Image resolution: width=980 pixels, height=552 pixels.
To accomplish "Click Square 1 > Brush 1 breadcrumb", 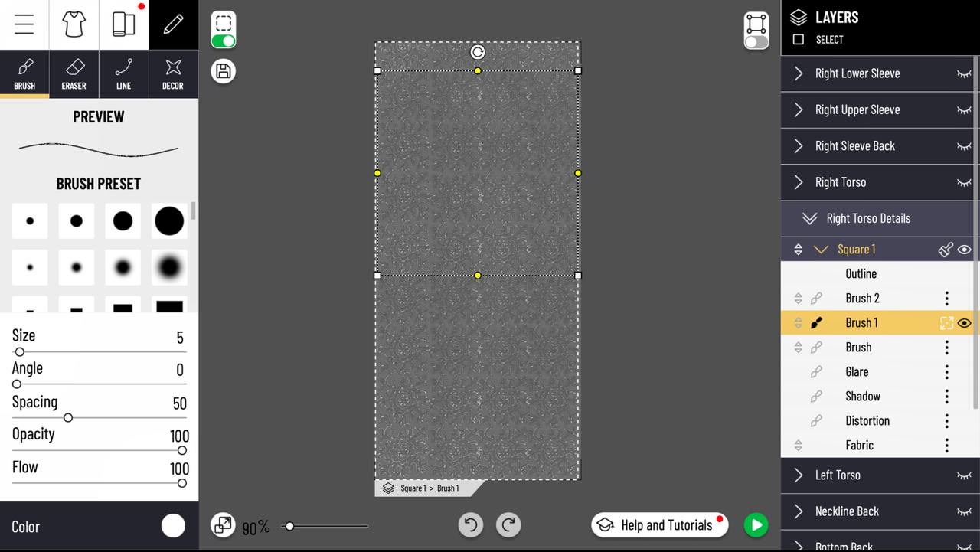I will click(x=430, y=488).
